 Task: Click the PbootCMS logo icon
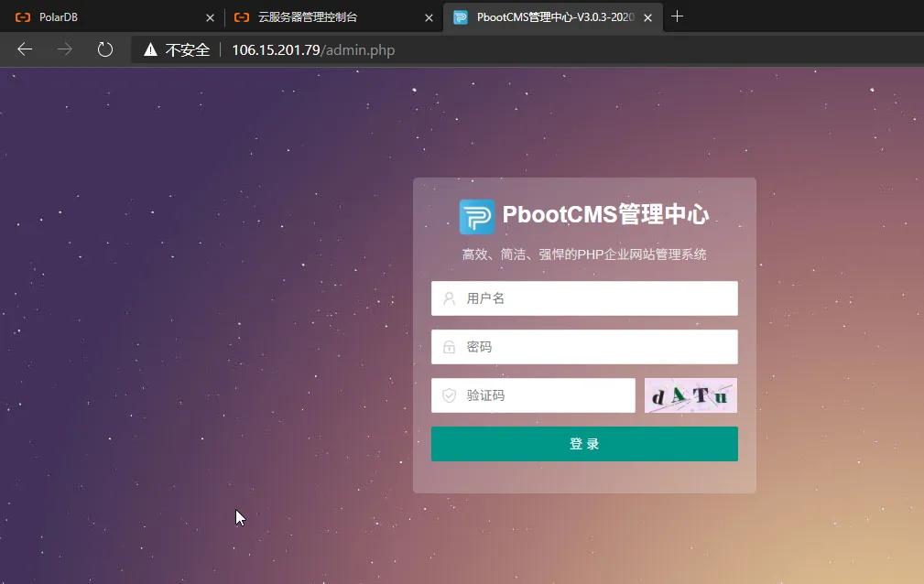[x=477, y=216]
